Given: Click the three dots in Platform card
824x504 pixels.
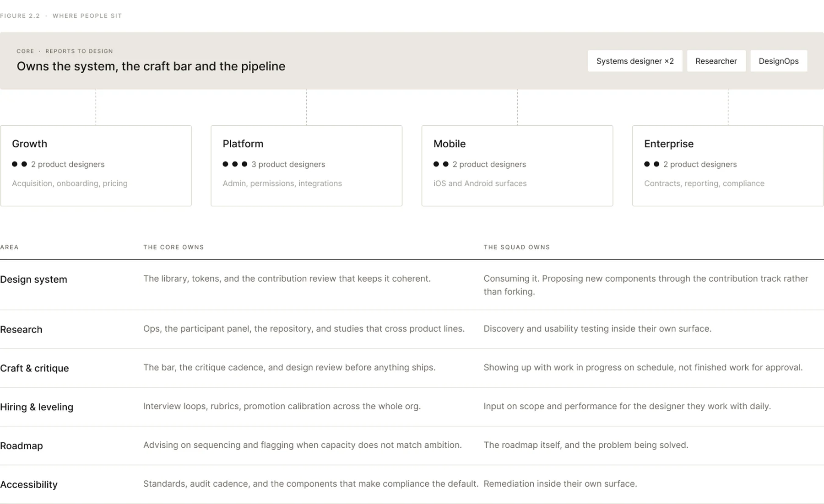Looking at the screenshot, I should coord(235,164).
